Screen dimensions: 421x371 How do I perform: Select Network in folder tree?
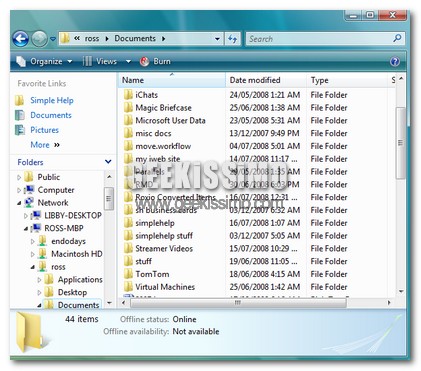coord(53,203)
